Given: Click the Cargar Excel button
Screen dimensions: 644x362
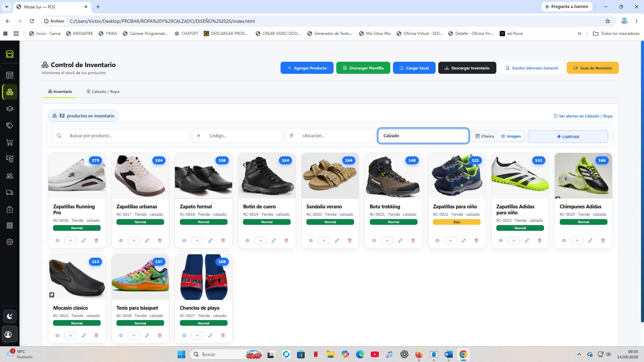Looking at the screenshot, I should click(414, 68).
